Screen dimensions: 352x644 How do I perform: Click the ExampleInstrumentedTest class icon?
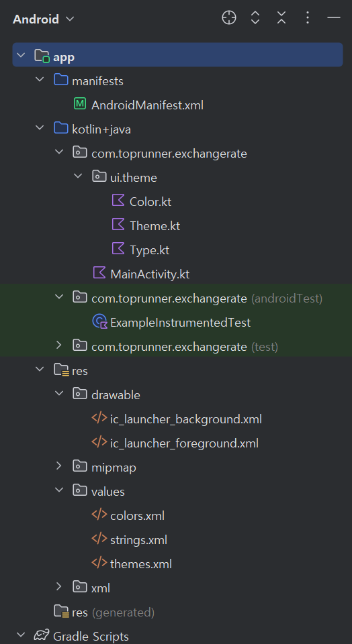point(100,321)
